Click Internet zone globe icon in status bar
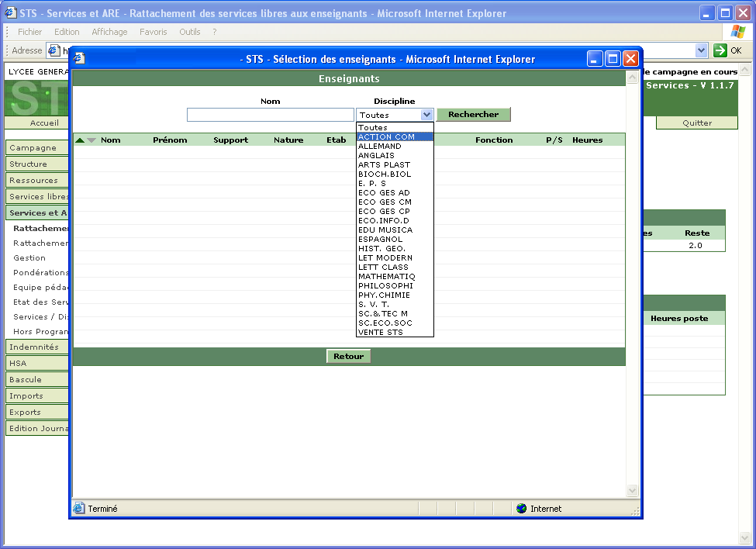Viewport: 756px width, 549px height. (521, 509)
